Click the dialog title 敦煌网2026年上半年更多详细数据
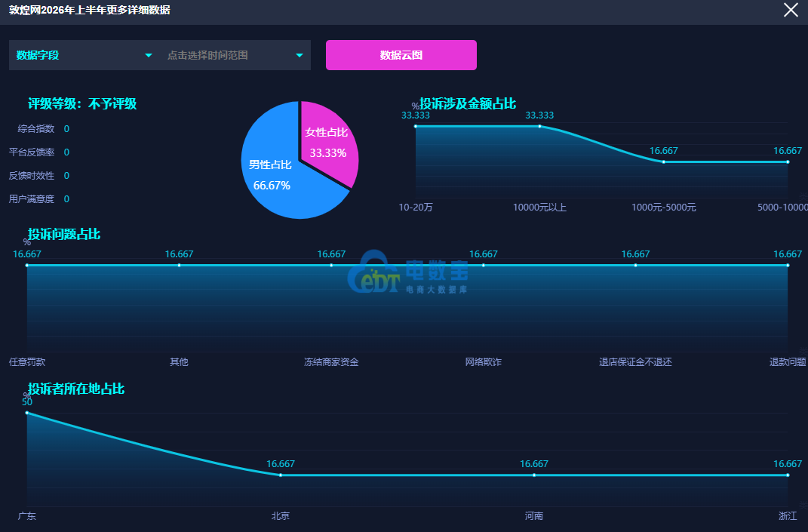The image size is (808, 532). pyautogui.click(x=90, y=10)
